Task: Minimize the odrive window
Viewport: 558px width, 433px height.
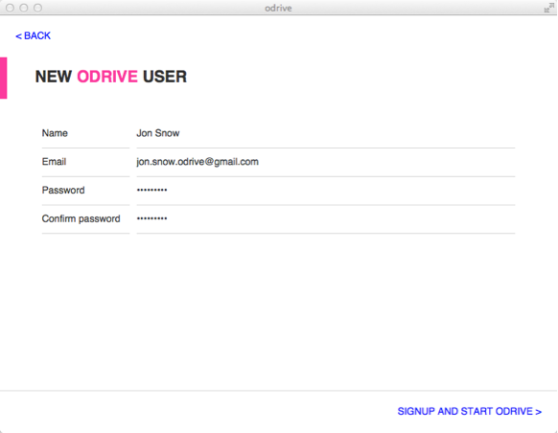Action: [24, 7]
